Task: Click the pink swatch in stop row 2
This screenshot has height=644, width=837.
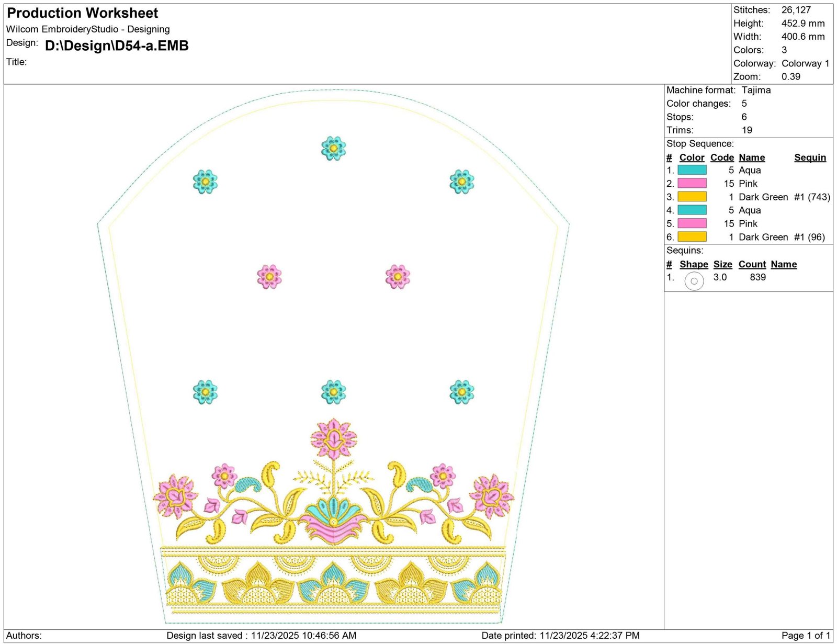Action: pos(692,183)
